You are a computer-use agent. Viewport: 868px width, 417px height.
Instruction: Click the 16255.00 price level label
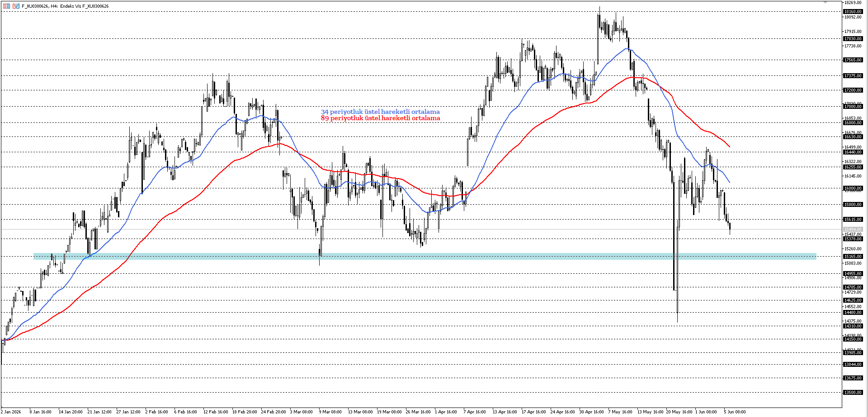(853, 167)
